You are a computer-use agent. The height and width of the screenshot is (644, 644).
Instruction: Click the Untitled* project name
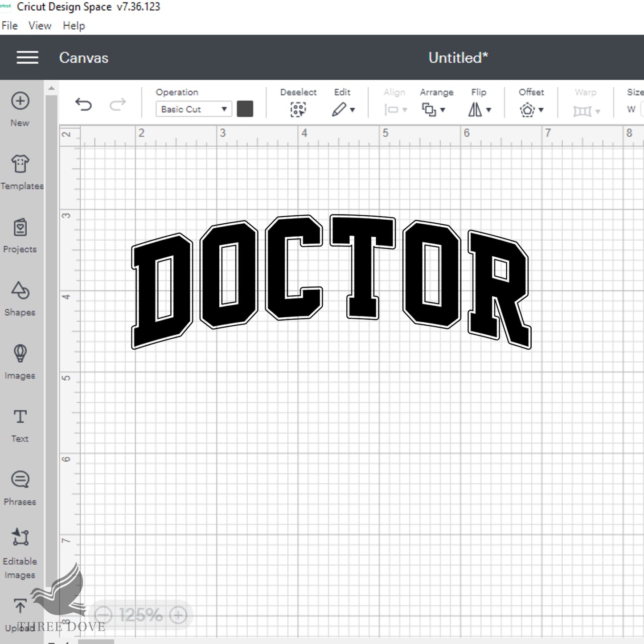[458, 57]
